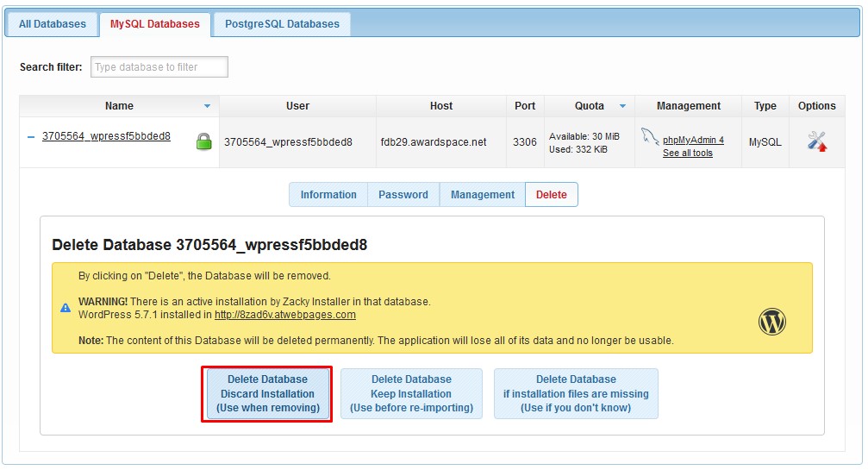
Task: Select the port value 3306
Action: tap(525, 142)
